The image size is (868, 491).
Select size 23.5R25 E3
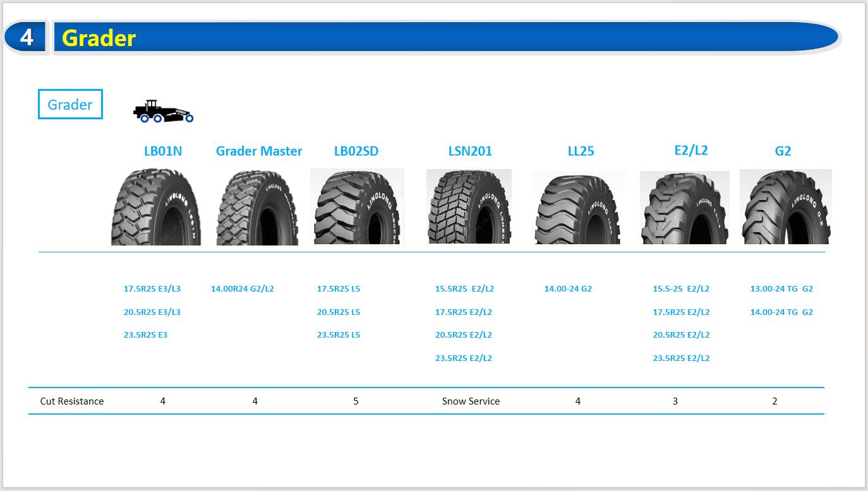point(146,334)
